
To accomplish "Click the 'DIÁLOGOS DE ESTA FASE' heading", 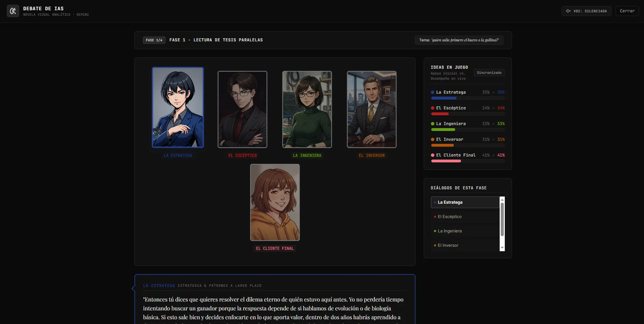I will pyautogui.click(x=459, y=188).
